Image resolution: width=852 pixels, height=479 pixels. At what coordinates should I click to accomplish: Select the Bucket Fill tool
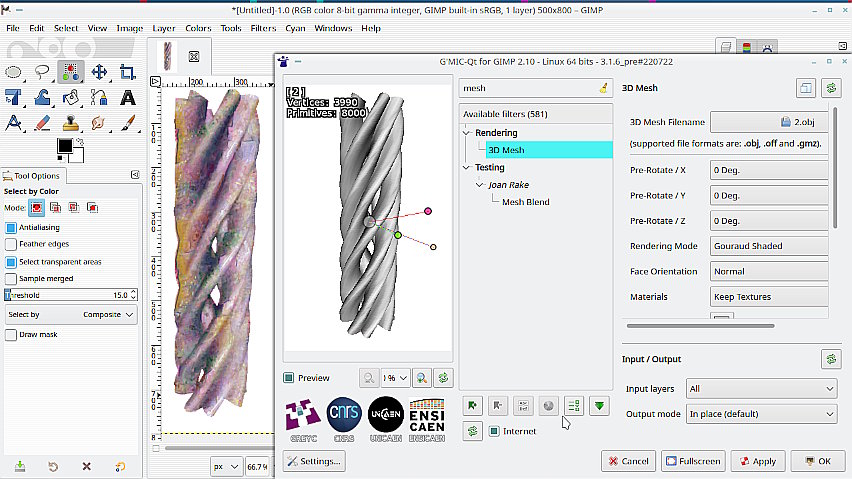click(70, 98)
